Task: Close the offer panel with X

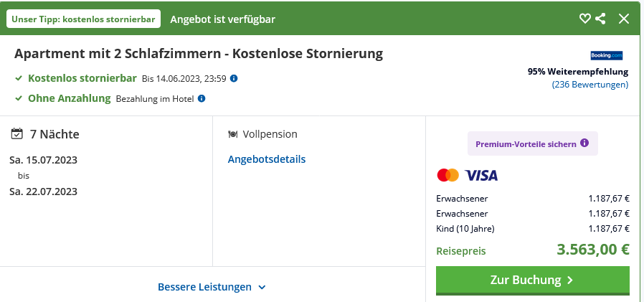Action: 624,19
